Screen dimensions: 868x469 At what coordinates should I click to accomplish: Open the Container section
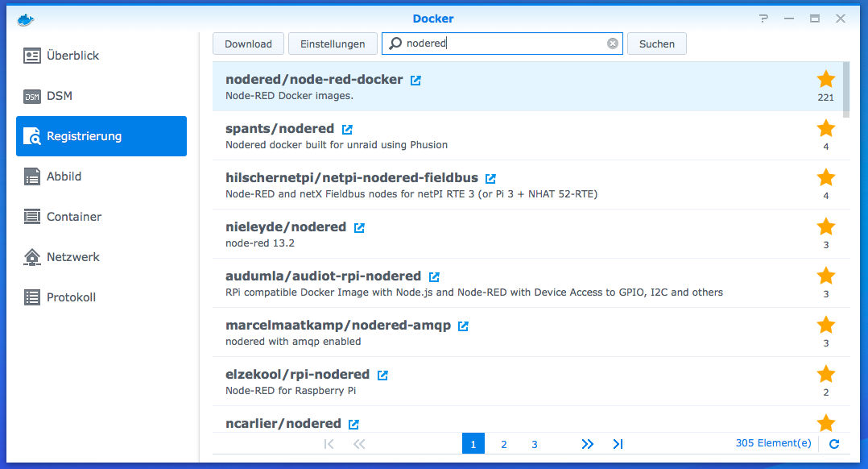point(101,217)
